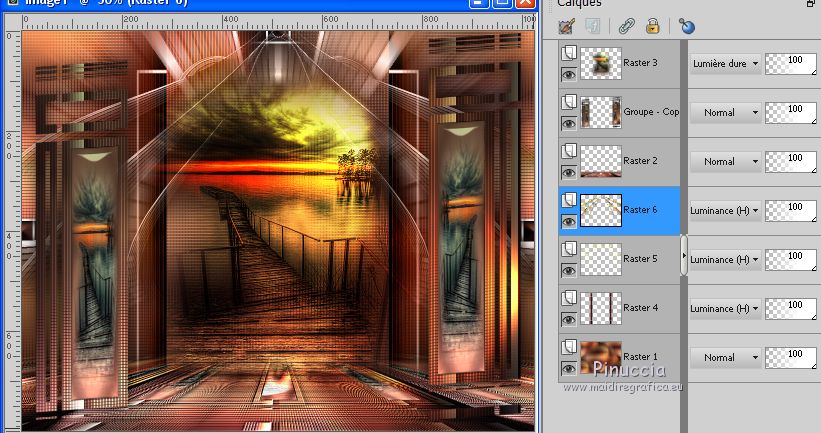Click the sunset pier image on canvas
This screenshot has height=433, width=821.
[278, 230]
